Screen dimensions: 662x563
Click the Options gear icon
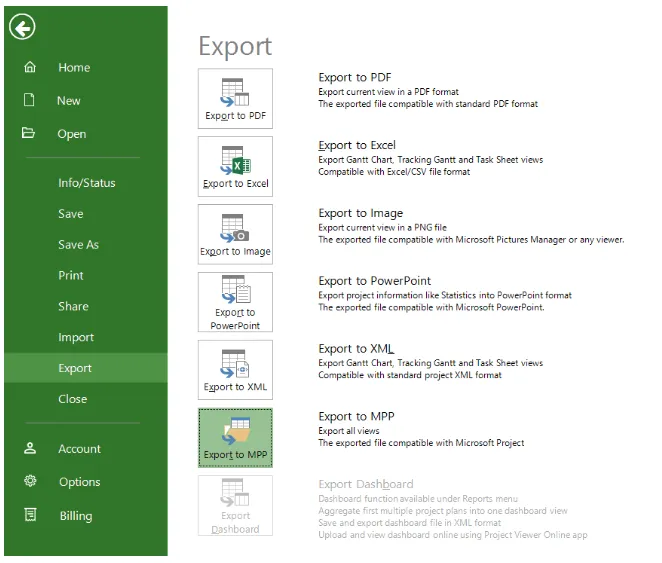point(30,481)
